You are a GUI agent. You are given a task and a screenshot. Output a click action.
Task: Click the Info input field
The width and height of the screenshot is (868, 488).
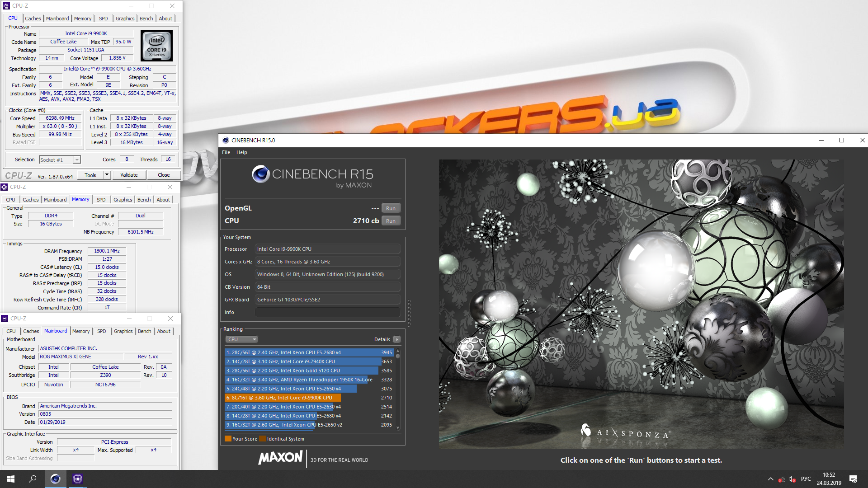click(x=327, y=312)
